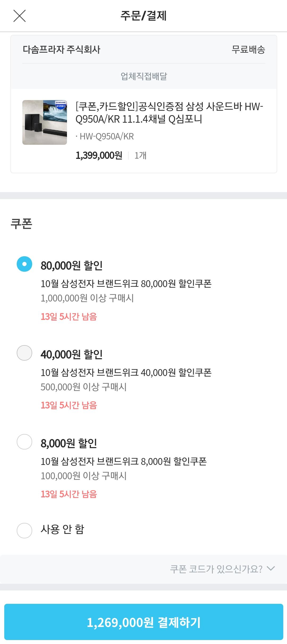Tap the 쿠폰 section heading
The width and height of the screenshot is (287, 644).
[22, 224]
